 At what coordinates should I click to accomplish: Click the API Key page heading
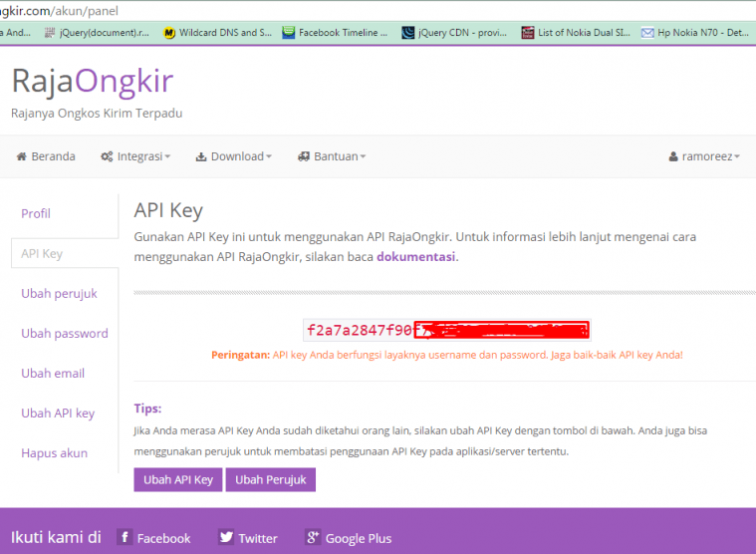(x=168, y=210)
